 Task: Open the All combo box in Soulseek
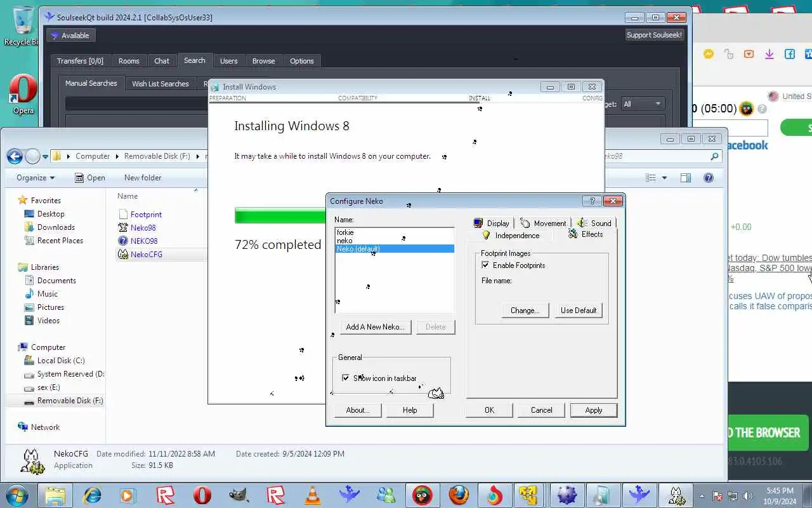[x=642, y=104]
